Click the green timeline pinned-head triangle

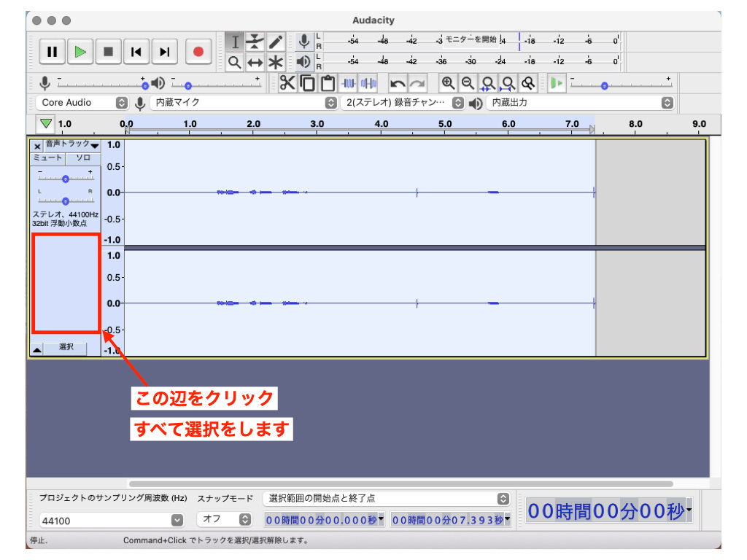[46, 124]
